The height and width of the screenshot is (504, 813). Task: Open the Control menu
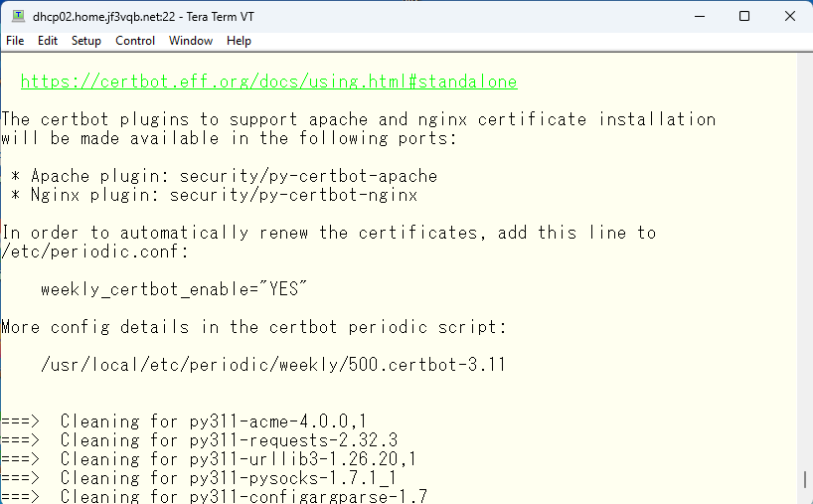point(135,41)
